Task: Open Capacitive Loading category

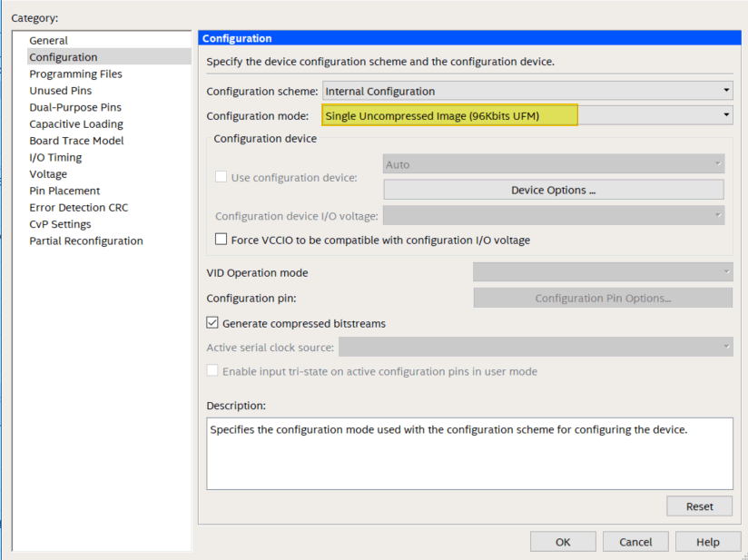Action: pos(75,124)
